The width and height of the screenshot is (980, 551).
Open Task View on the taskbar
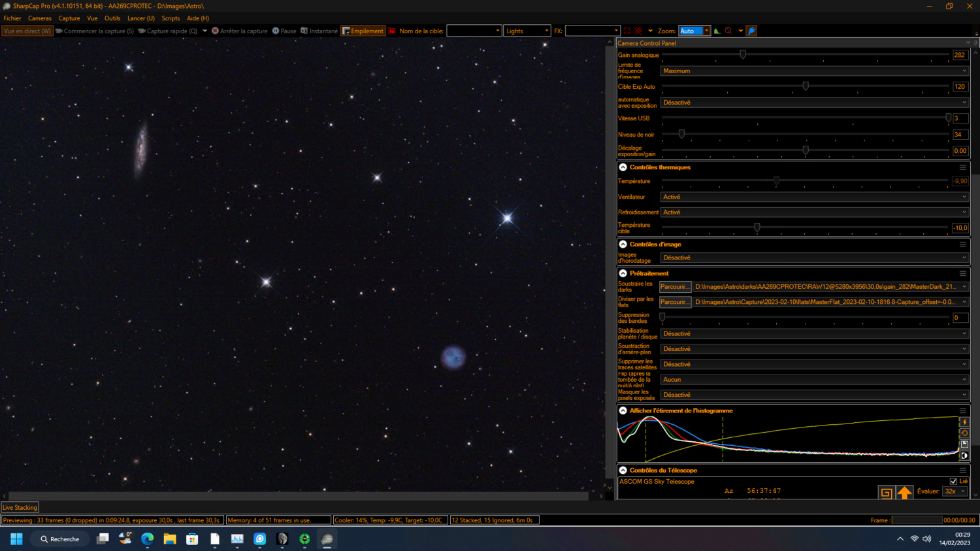pyautogui.click(x=103, y=539)
